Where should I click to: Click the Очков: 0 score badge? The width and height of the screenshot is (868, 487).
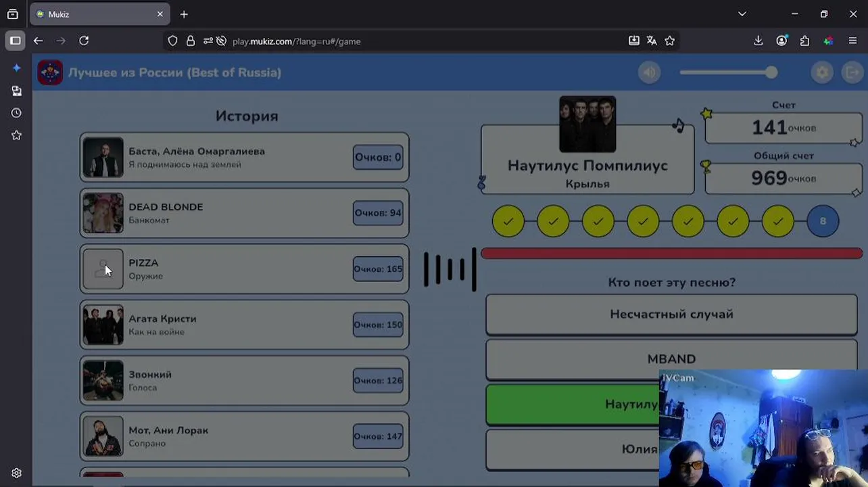378,157
